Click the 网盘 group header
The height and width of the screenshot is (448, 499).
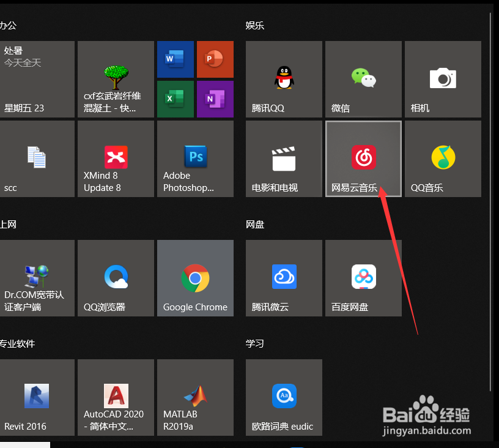(255, 225)
